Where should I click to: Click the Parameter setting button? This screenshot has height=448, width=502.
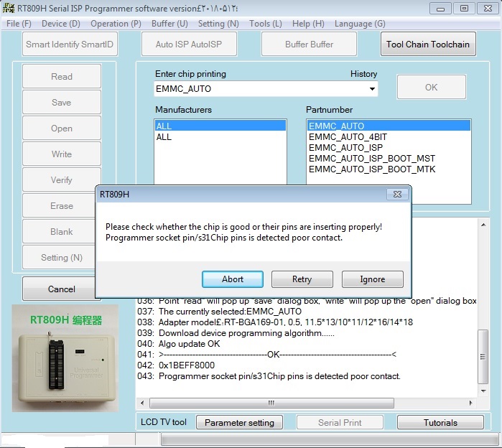click(x=239, y=422)
